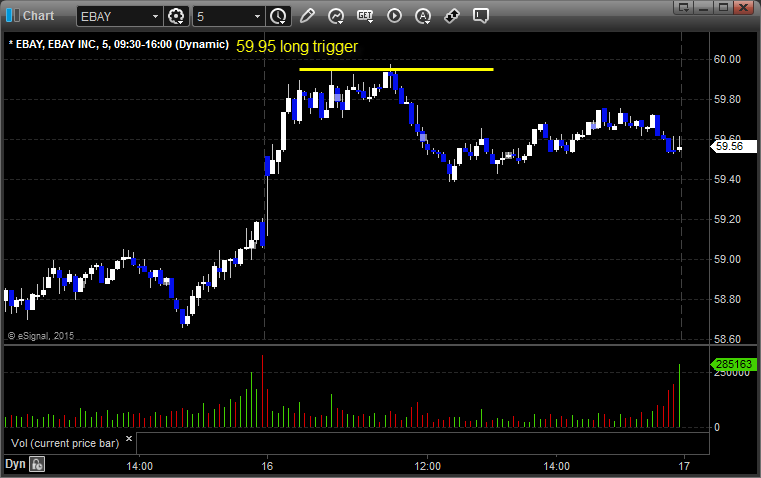Click the 59.80 price axis label

tap(727, 99)
